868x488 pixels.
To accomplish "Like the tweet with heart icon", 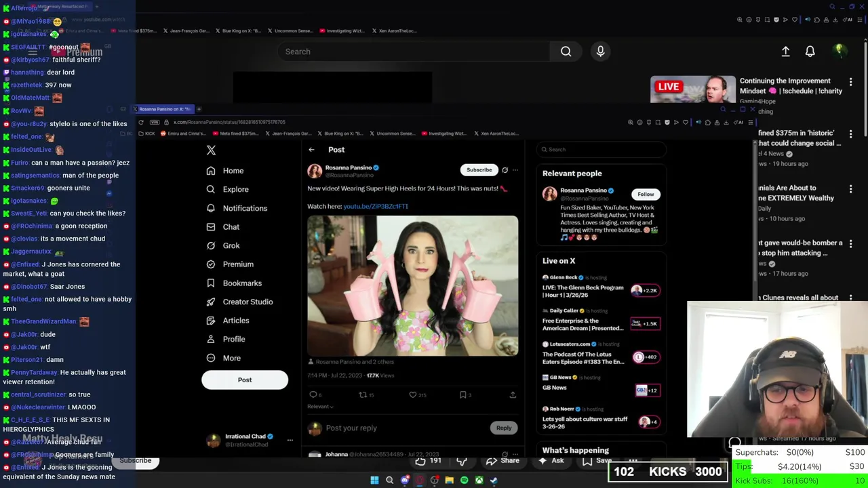I will [412, 394].
